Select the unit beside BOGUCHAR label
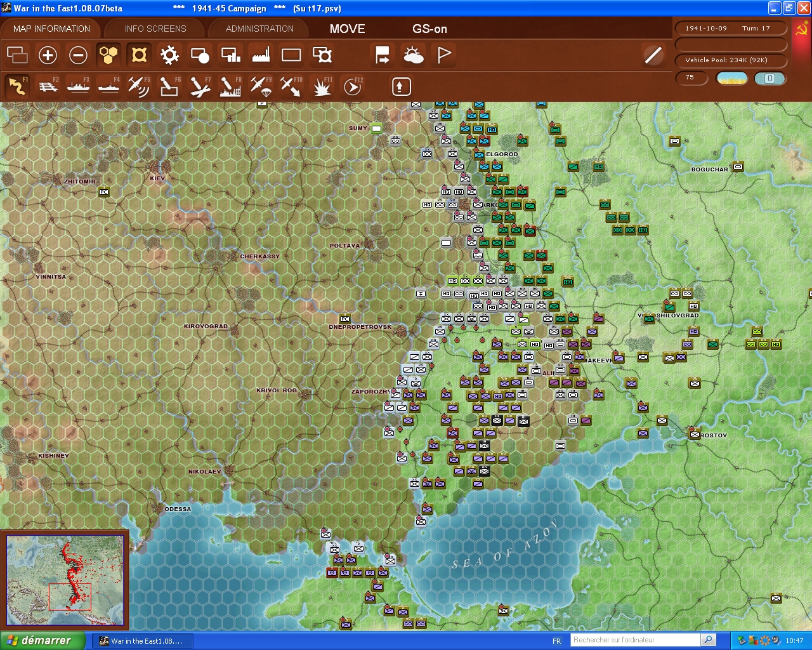This screenshot has width=812, height=650. [738, 166]
